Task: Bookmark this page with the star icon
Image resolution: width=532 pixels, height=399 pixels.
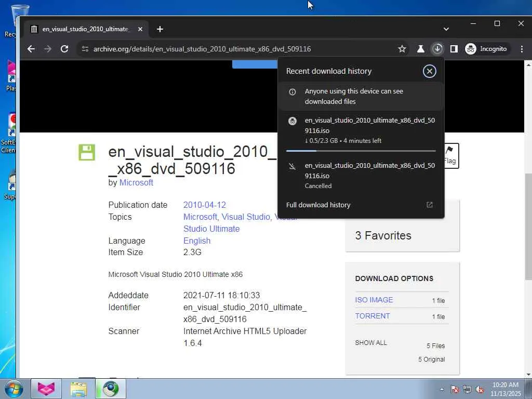Action: coord(402,49)
